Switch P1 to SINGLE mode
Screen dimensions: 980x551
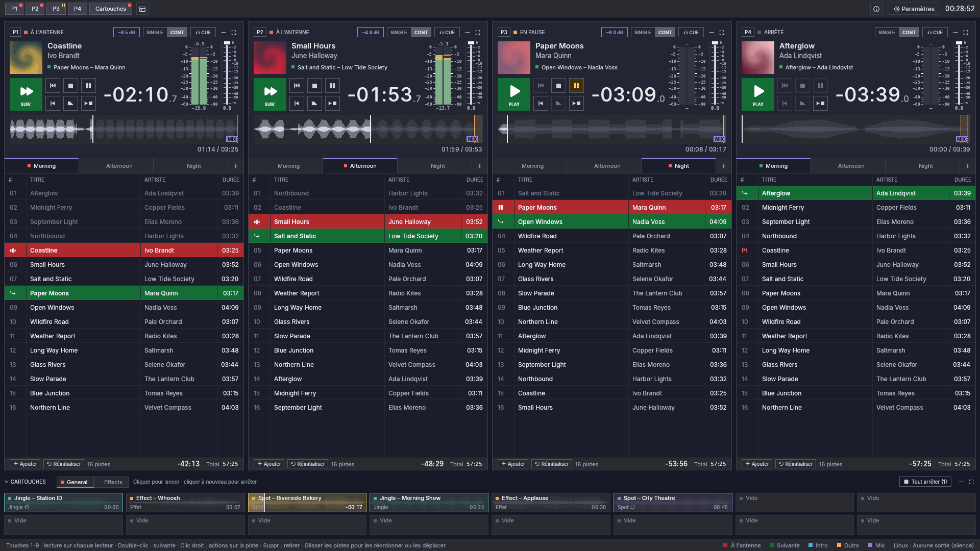click(155, 32)
